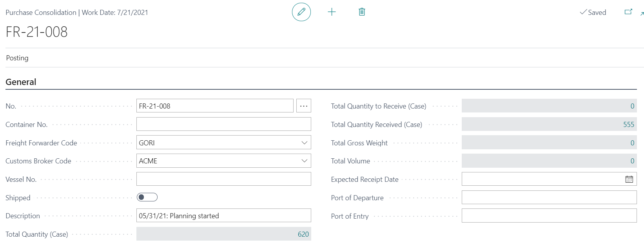This screenshot has width=644, height=250.
Task: Toggle the Shipped switch
Action: click(x=147, y=197)
